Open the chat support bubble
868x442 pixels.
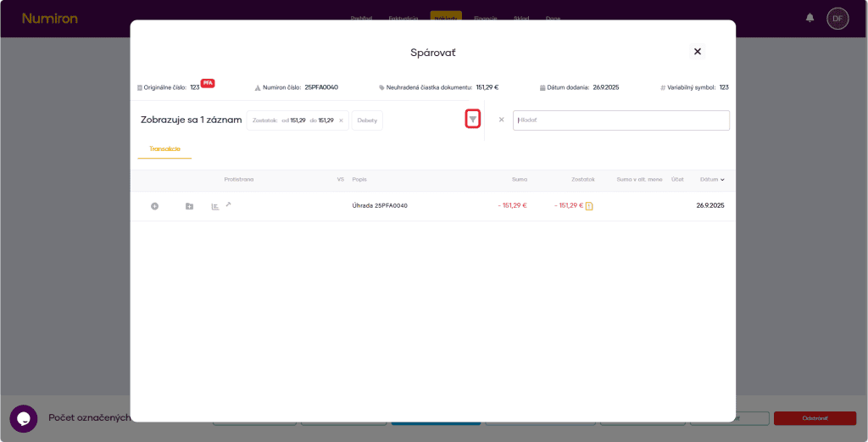click(24, 418)
